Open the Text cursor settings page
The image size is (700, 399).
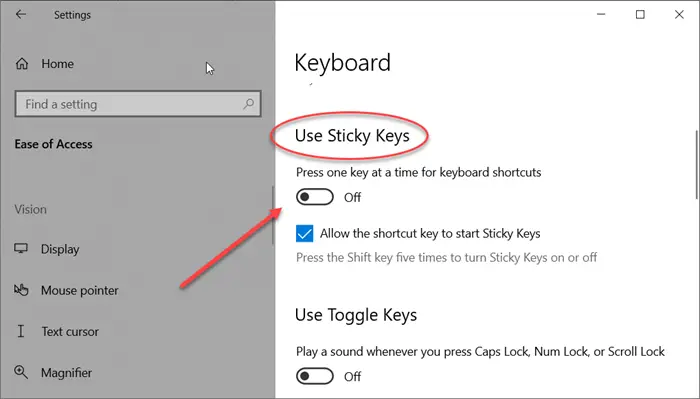[x=70, y=332]
